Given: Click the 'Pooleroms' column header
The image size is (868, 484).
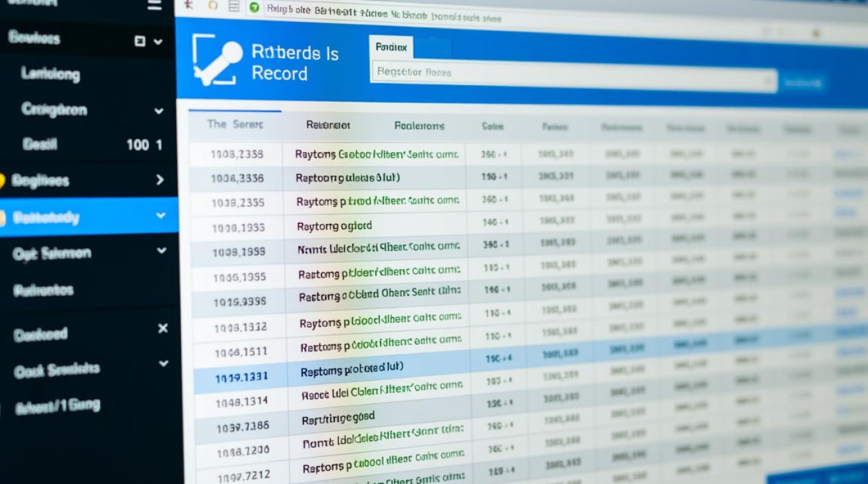Looking at the screenshot, I should pyautogui.click(x=419, y=126).
